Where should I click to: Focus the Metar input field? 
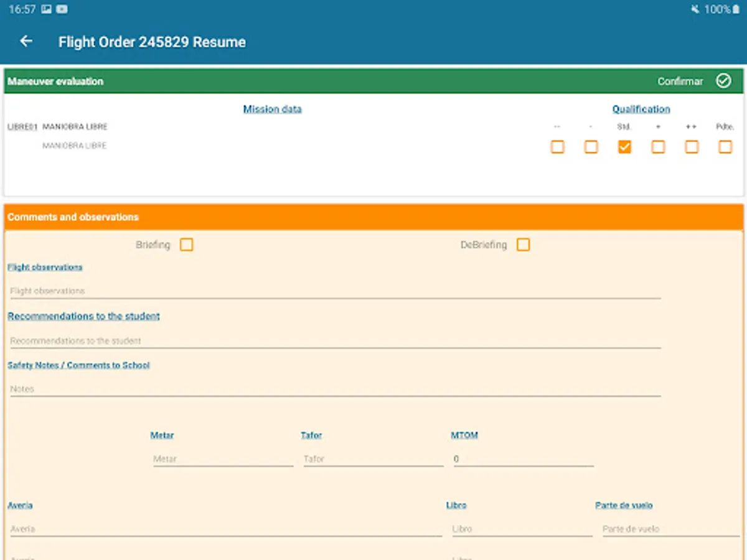(222, 459)
